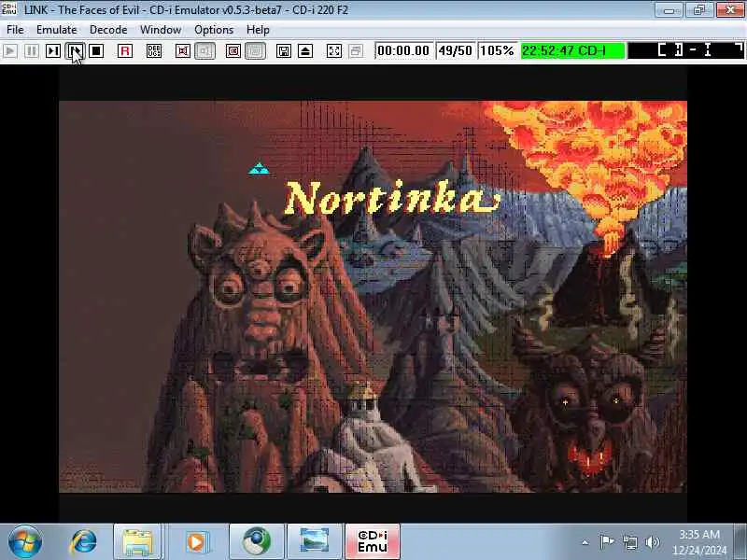Click the black front panel display

coord(685,50)
